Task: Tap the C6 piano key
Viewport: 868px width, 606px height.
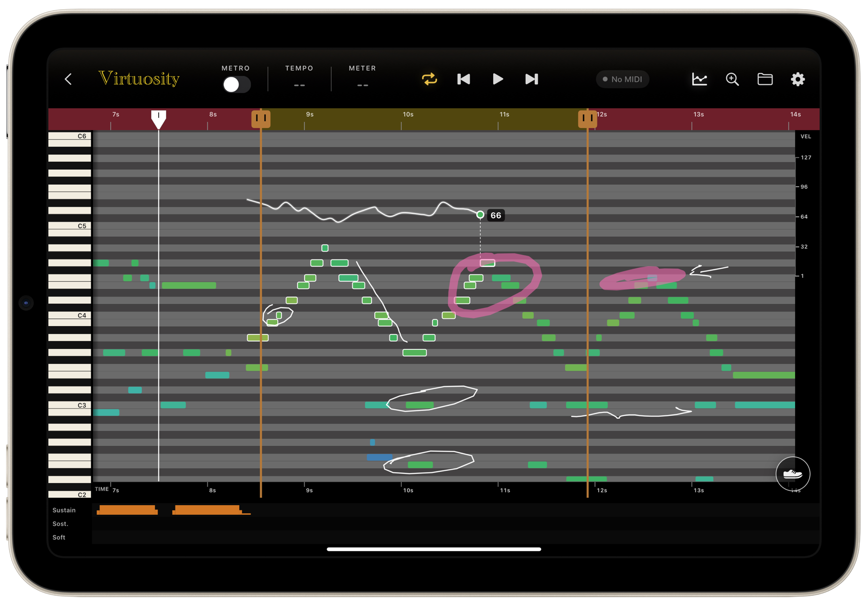Action: click(x=70, y=137)
